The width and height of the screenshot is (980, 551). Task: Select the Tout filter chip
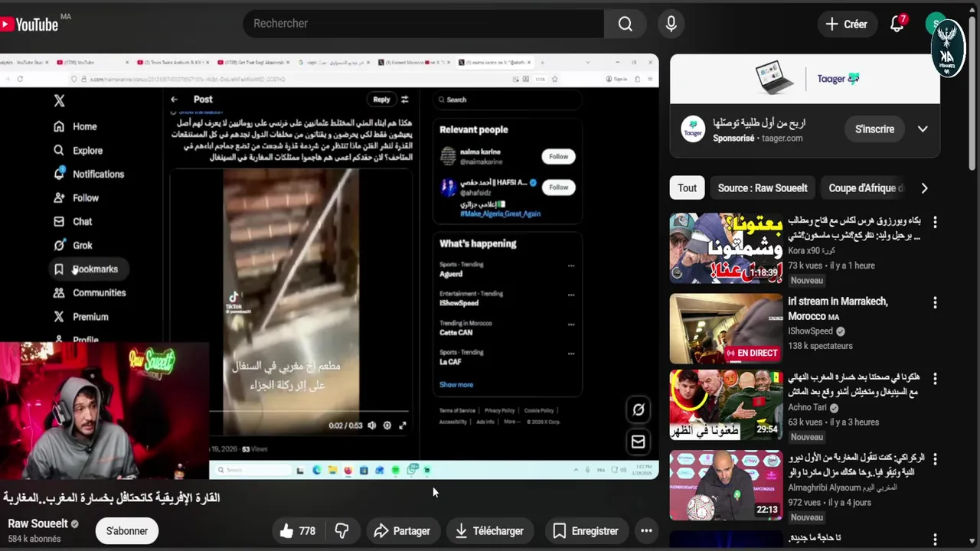(688, 187)
